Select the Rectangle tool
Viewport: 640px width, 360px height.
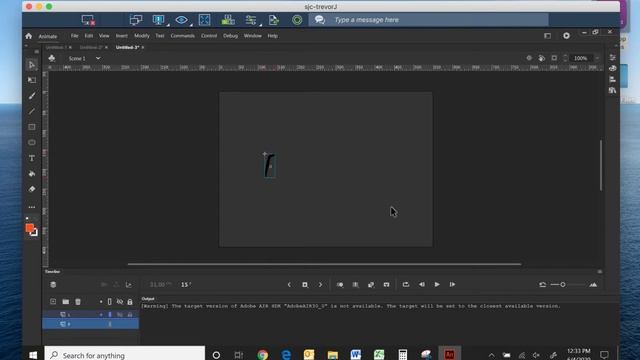32,127
